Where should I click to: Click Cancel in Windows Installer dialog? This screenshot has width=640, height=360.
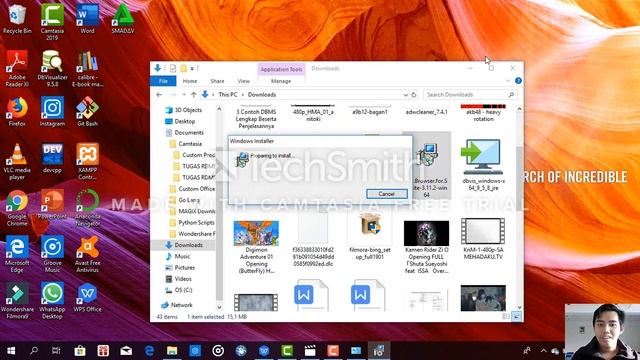[x=387, y=194]
